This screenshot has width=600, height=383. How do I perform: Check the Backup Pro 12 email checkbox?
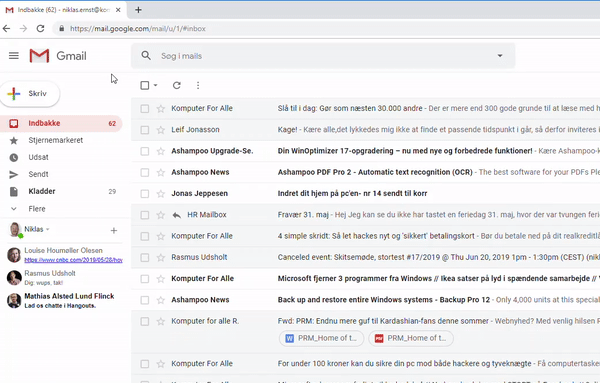pyautogui.click(x=145, y=300)
